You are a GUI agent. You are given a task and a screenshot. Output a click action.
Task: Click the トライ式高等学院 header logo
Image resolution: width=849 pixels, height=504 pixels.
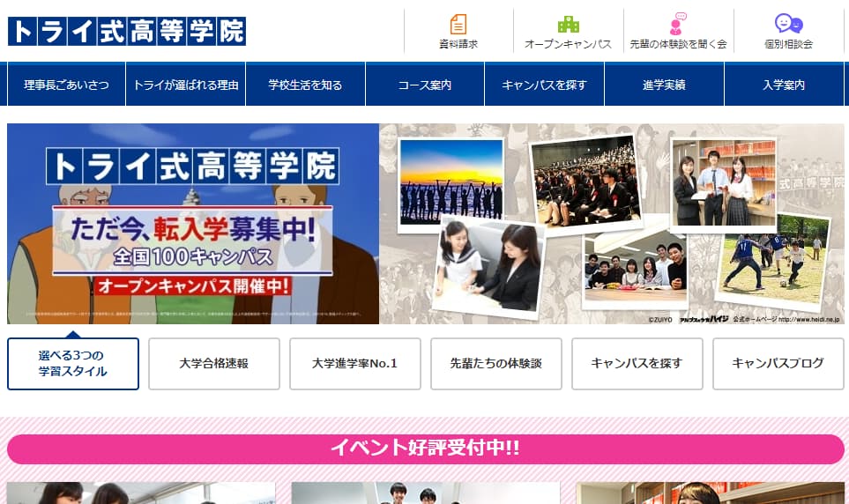tap(127, 31)
